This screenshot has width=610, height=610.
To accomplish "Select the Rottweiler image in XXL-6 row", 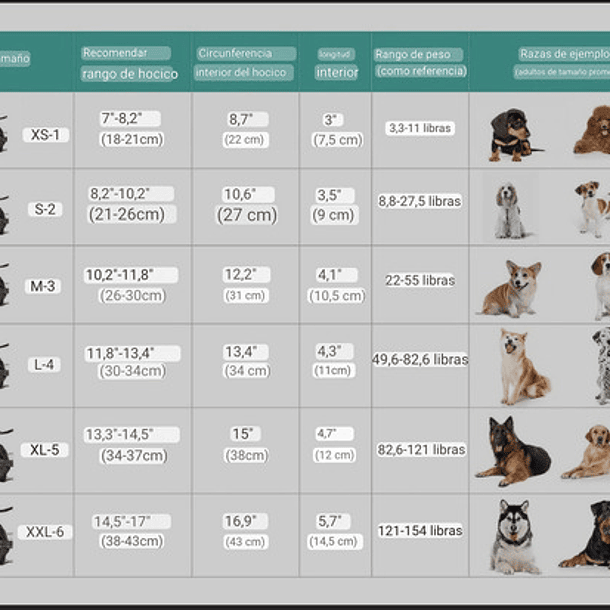I will [x=585, y=534].
